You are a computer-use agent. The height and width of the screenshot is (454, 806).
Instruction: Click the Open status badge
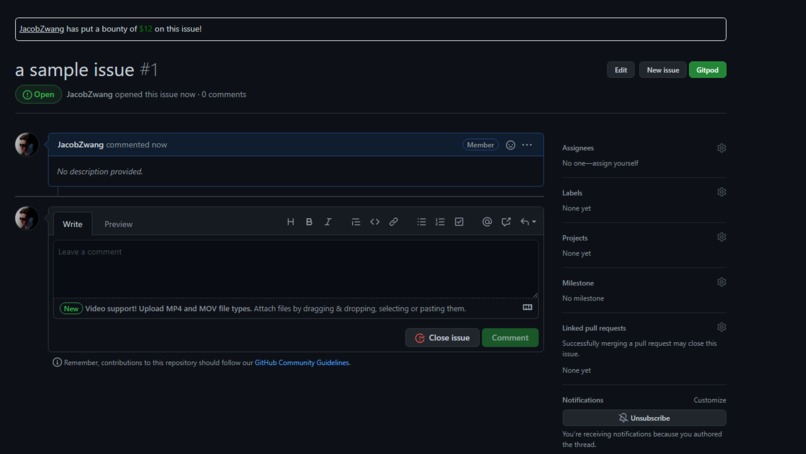pos(38,95)
